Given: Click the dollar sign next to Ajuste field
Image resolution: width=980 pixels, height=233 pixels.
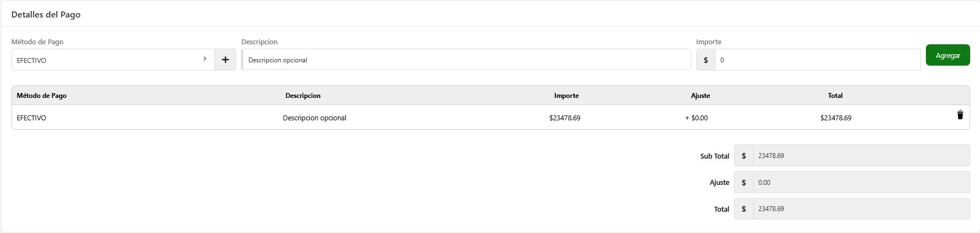Looking at the screenshot, I should click(x=743, y=183).
